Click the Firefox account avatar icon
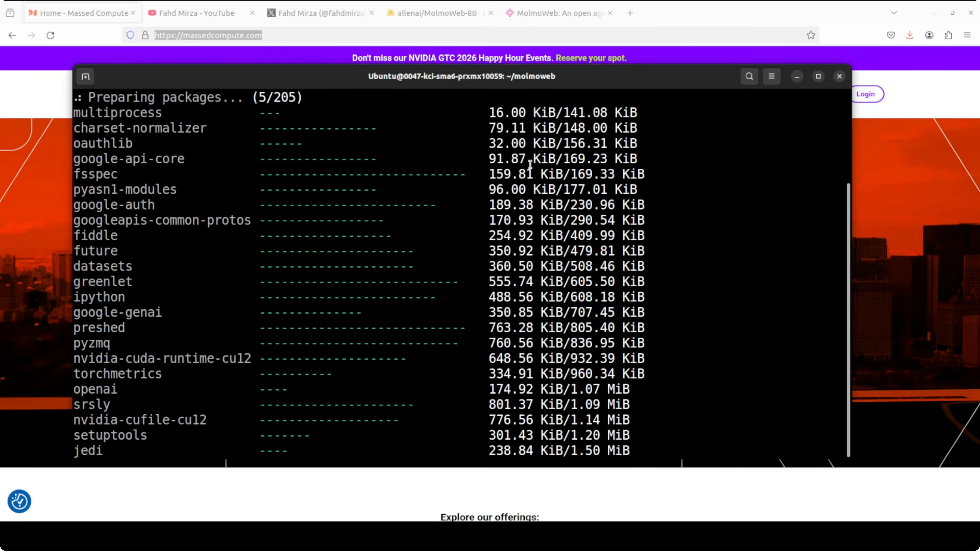 [x=929, y=35]
